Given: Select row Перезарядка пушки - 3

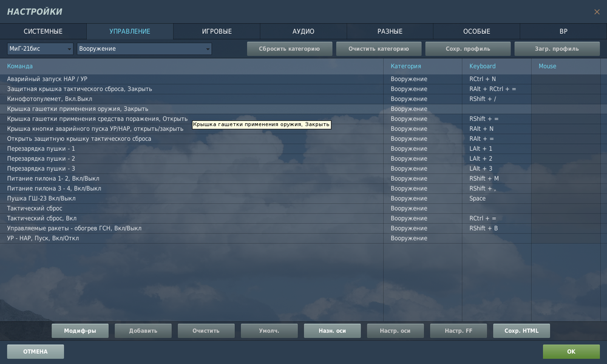Looking at the screenshot, I should pyautogui.click(x=300, y=169).
